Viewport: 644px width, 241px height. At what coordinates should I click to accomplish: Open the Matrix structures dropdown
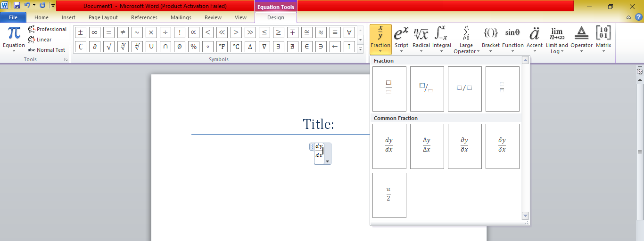click(x=603, y=40)
